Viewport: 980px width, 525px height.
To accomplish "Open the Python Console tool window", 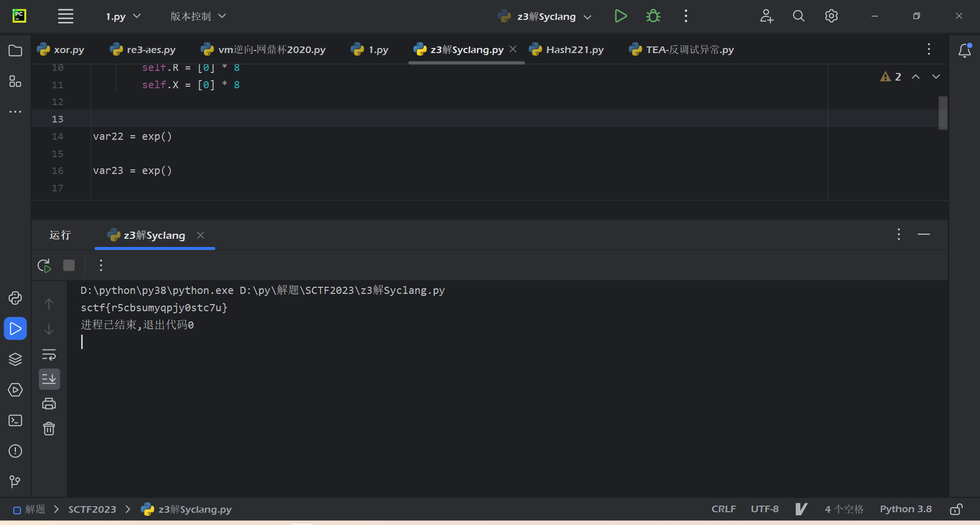I will (15, 298).
